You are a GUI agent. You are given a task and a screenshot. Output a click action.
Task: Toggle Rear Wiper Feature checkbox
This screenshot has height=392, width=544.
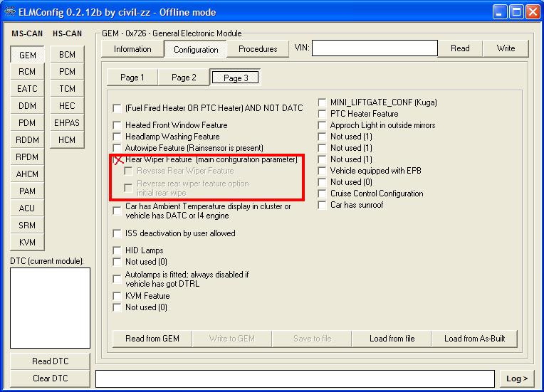pos(117,160)
